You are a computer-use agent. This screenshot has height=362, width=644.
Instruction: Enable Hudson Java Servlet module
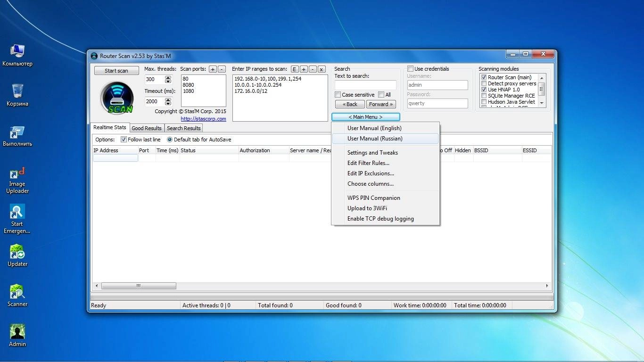tap(484, 102)
